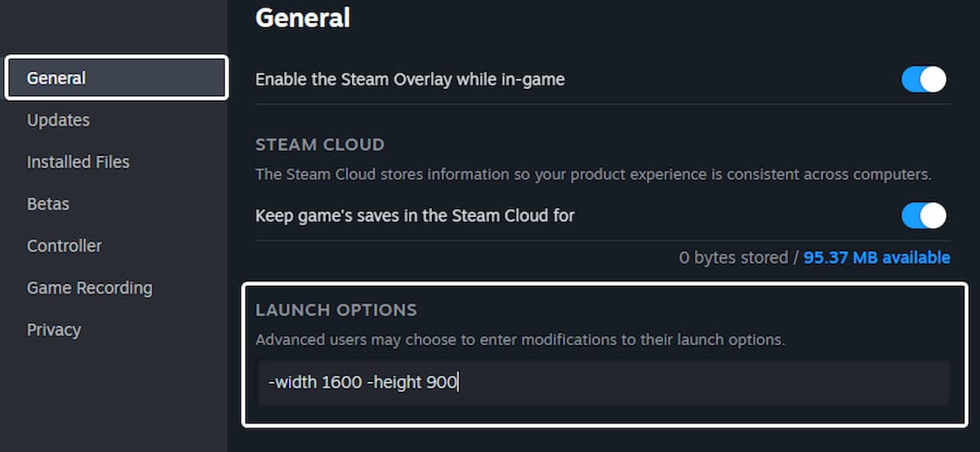
Task: Select the General settings tab
Action: (x=116, y=78)
